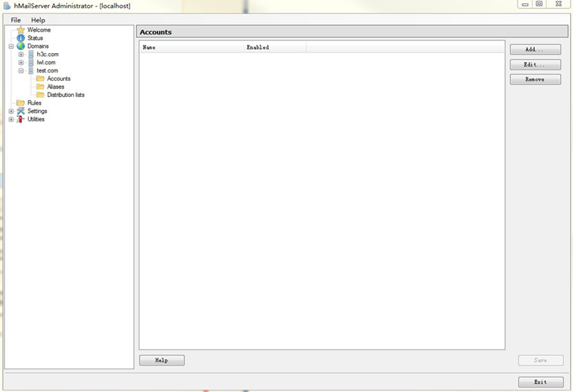Select Welcome in the tree
The image size is (573, 392).
[x=39, y=30]
